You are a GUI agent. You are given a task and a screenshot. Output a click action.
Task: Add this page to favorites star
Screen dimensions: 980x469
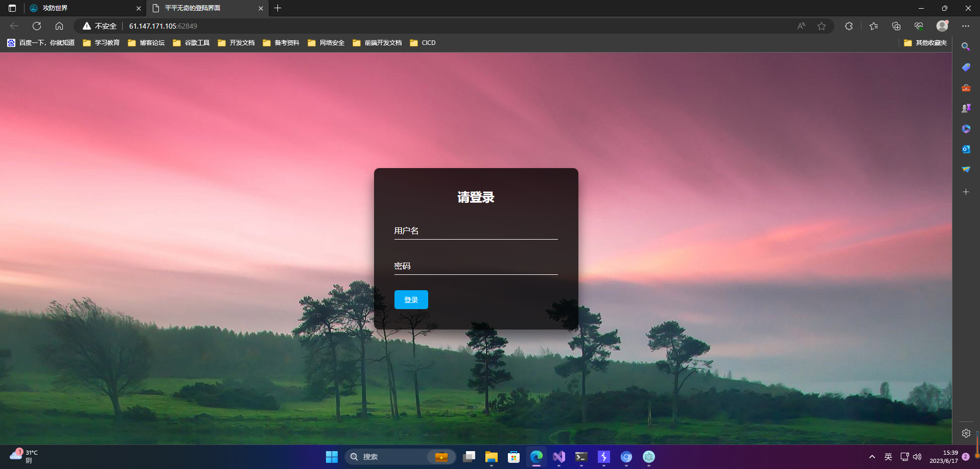(822, 26)
